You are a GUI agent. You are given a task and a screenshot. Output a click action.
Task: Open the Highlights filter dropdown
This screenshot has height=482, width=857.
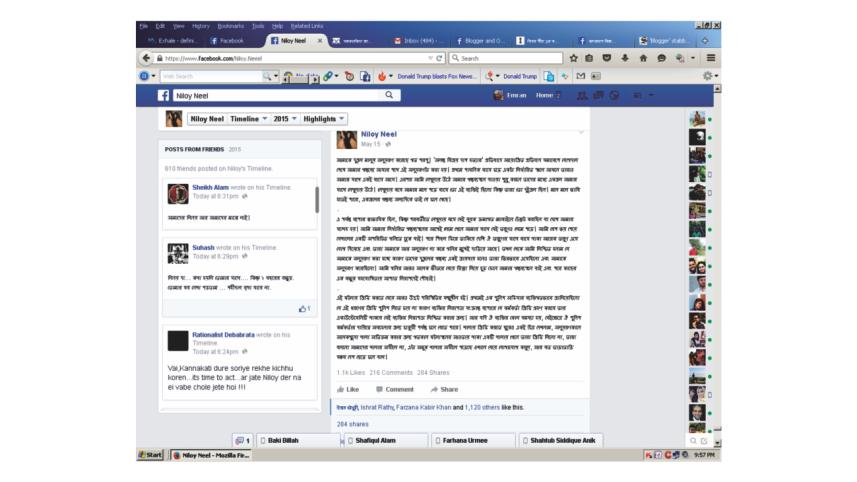point(323,119)
